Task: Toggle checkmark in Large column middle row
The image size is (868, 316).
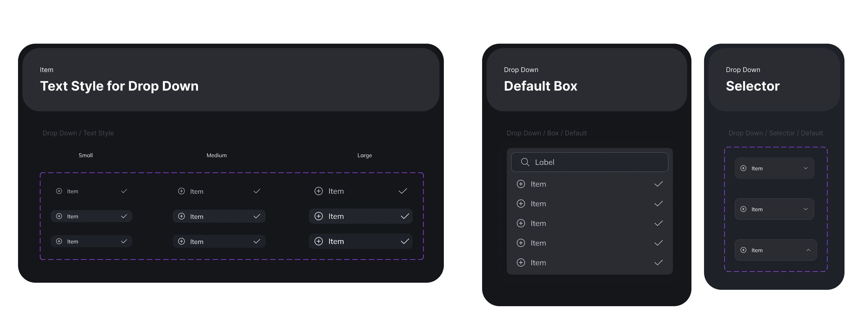Action: coord(405,216)
